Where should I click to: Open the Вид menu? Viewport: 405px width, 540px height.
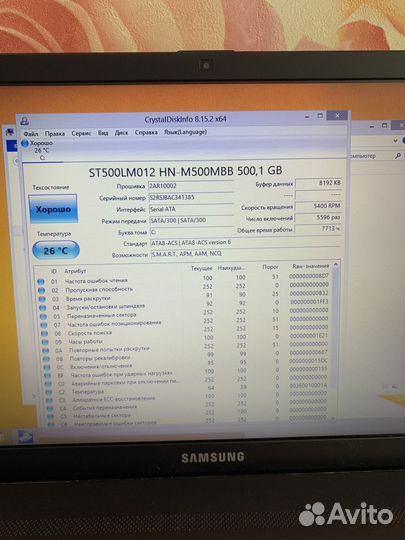click(x=103, y=133)
